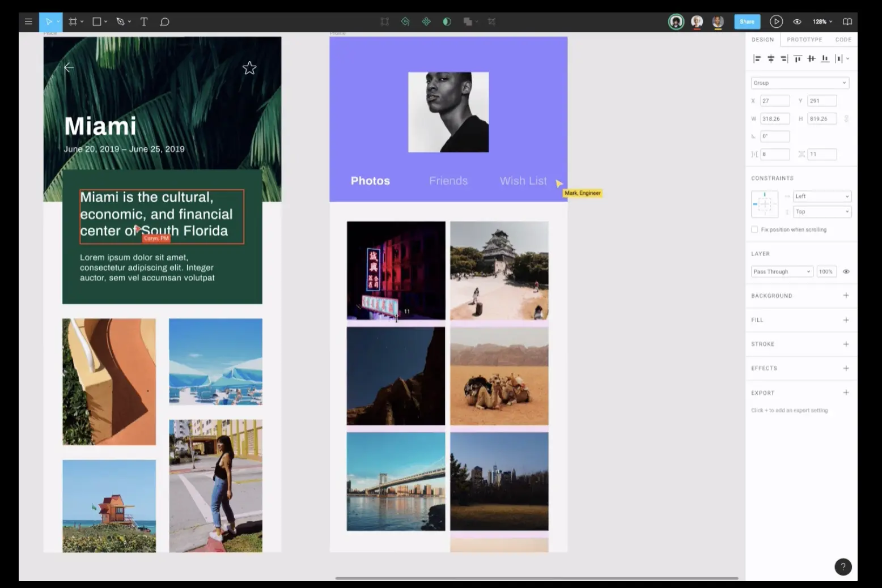
Task: Click the first collaborator avatar with green ring
Action: pyautogui.click(x=676, y=22)
